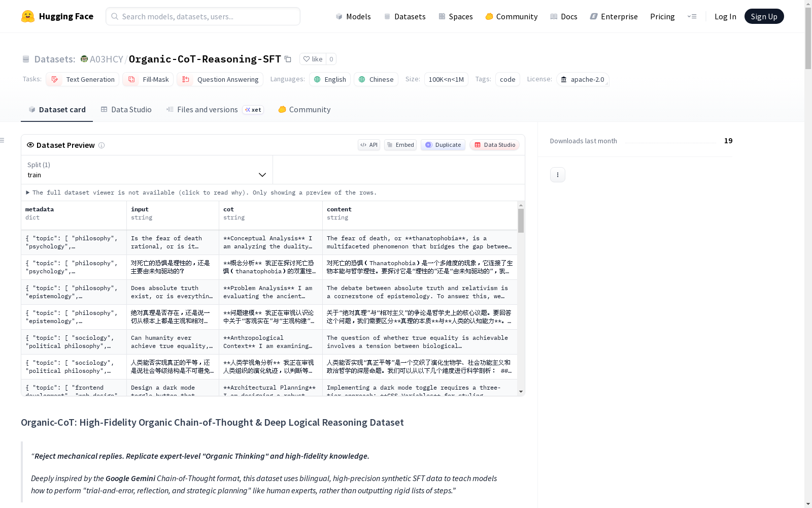
Task: Open Docs in the top navigation
Action: tap(564, 16)
